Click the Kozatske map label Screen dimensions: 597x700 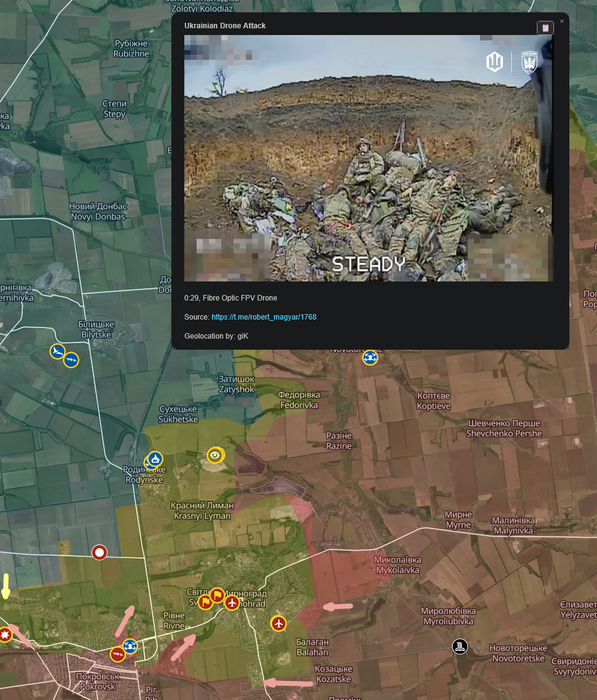pos(334,674)
